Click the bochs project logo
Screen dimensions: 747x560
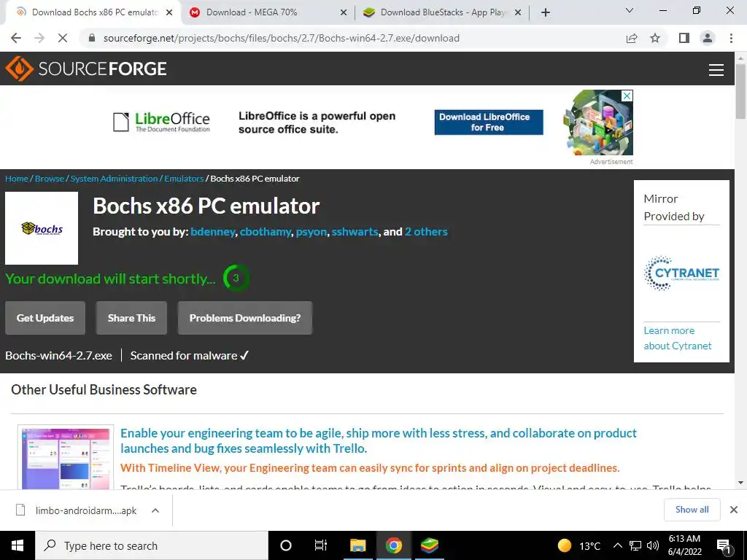[42, 228]
